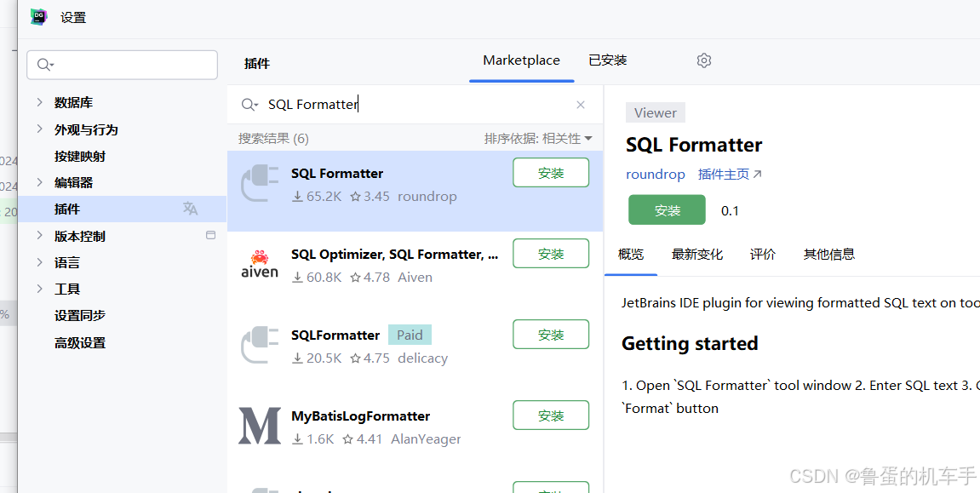Click the Getting started heading

[690, 344]
